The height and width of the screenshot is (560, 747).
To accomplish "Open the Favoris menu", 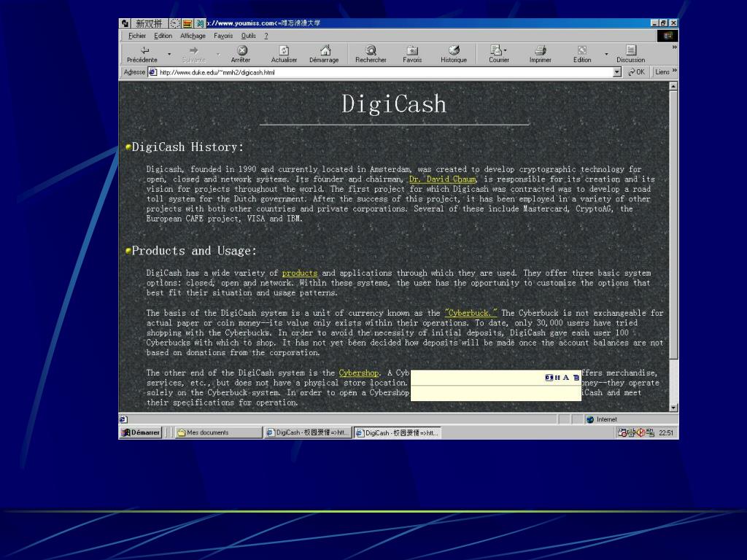I will pos(223,36).
